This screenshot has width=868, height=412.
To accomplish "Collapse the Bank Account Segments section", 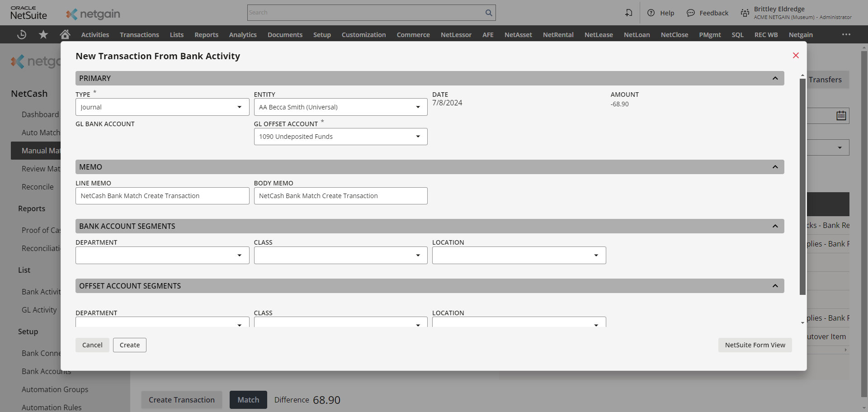I will [775, 226].
